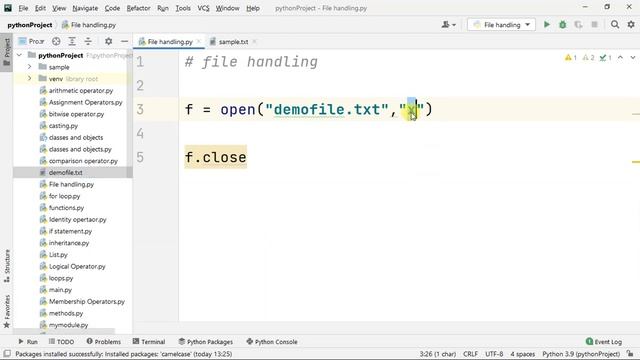Toggle Favorites side tool window button
This screenshot has width=640, height=360.
coord(7,312)
